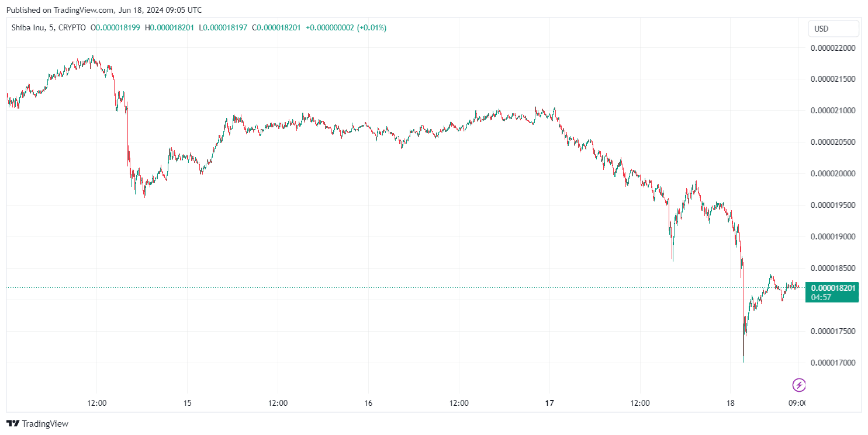Screen dimensions: 868x435
Task: Click the bold date label 17
Action: pos(549,403)
